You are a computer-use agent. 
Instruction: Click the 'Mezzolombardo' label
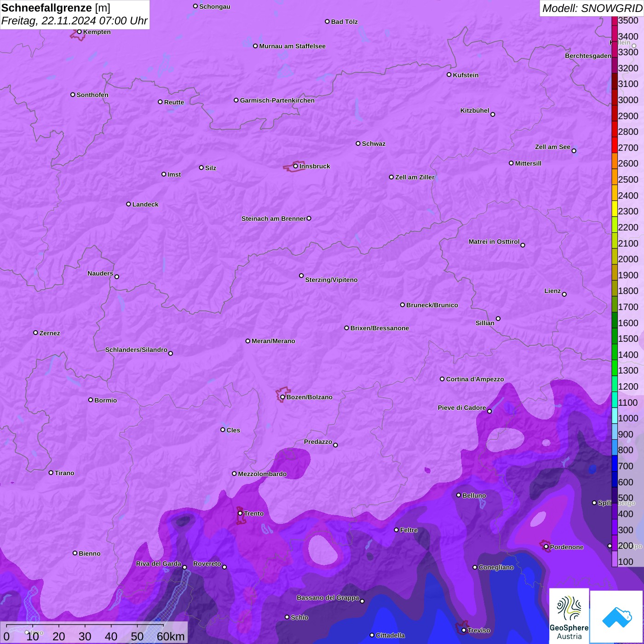[x=262, y=474]
